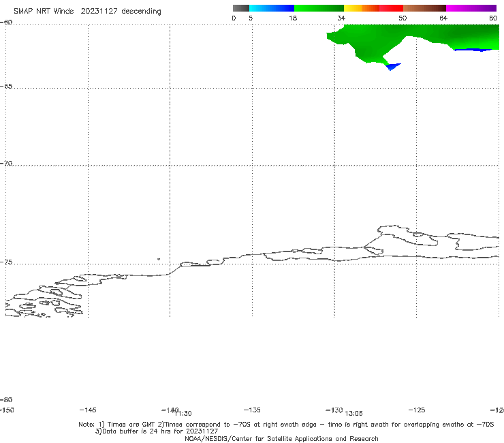Click the swath time label '11:30'

(x=184, y=414)
